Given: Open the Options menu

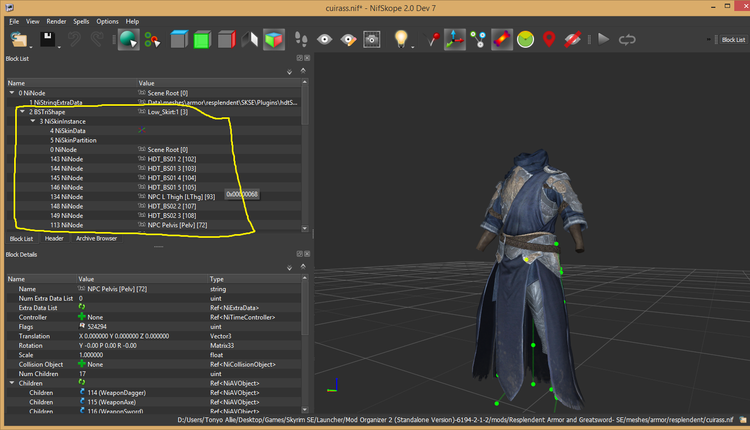Looking at the screenshot, I should [108, 21].
